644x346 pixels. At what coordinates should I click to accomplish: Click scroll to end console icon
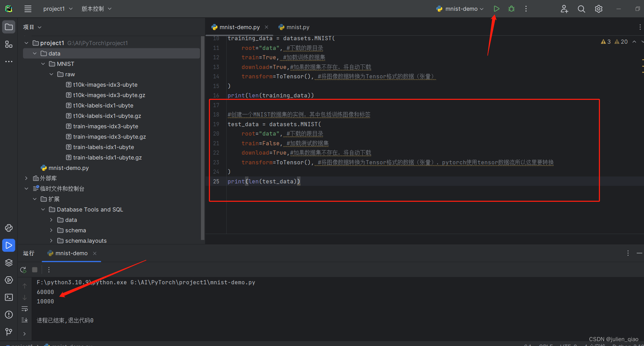pos(25,320)
